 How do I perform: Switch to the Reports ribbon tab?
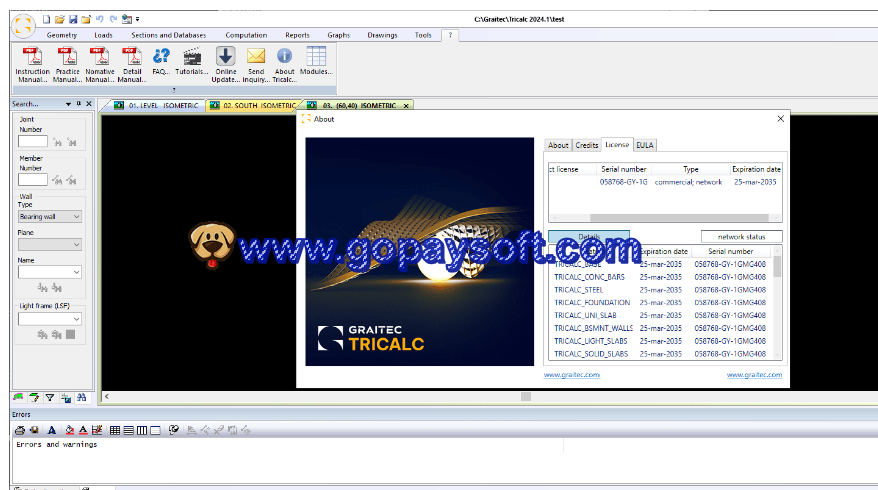(x=297, y=35)
